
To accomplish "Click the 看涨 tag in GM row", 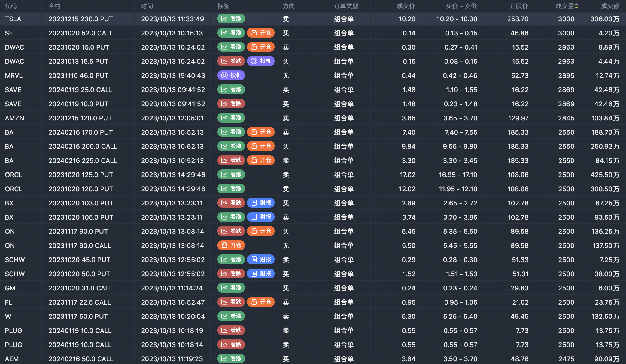I will 231,288.
